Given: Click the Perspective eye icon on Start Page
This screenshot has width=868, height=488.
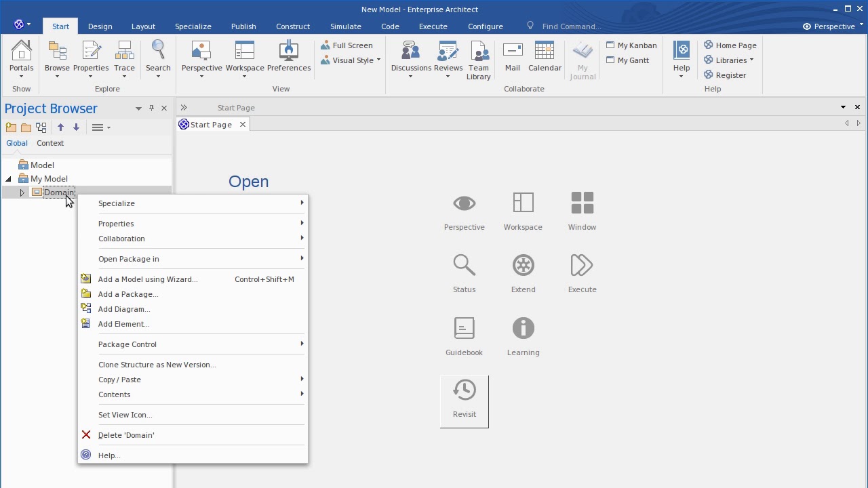Looking at the screenshot, I should 465,211.
